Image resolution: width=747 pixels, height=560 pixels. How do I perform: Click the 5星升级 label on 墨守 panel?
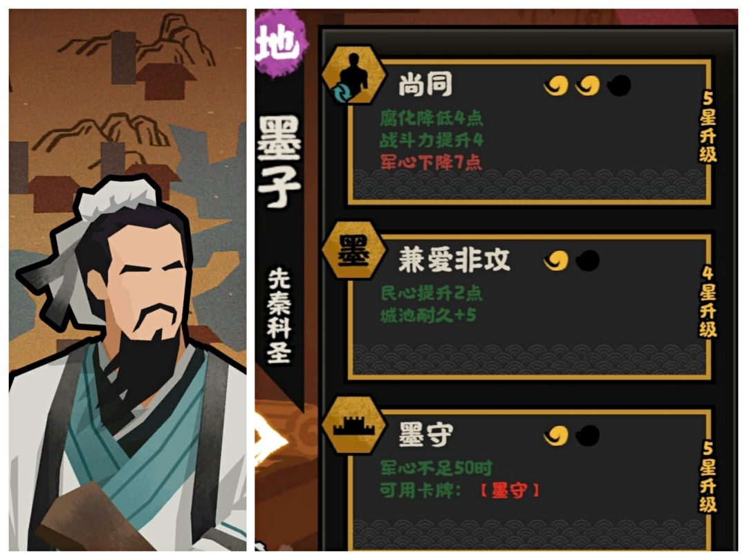coord(708,476)
